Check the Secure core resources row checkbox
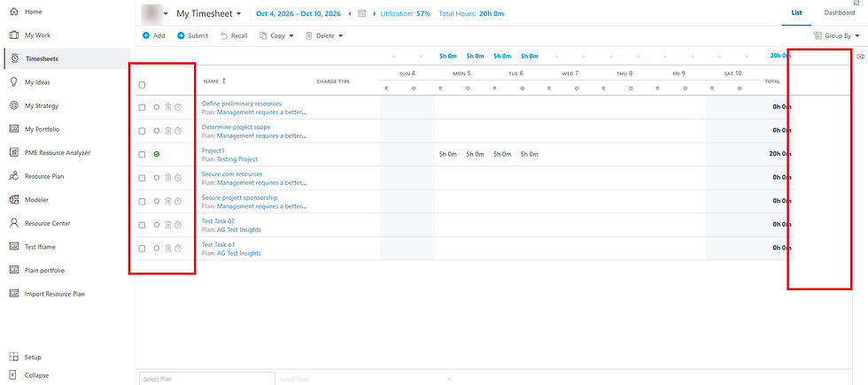 (x=142, y=178)
